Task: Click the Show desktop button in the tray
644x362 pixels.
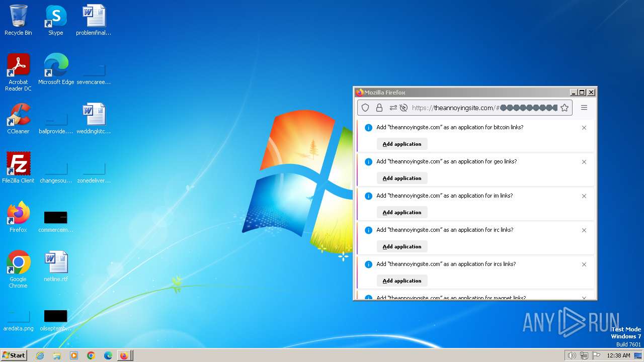Action: coord(638,355)
